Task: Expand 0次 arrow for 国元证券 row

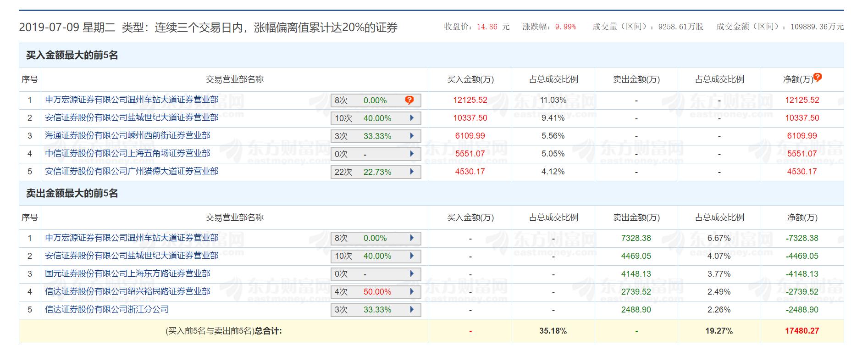Action: [412, 273]
